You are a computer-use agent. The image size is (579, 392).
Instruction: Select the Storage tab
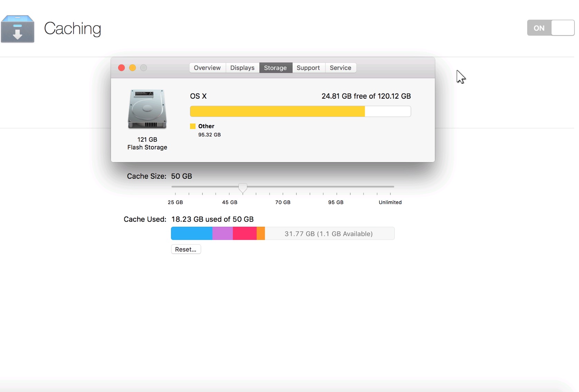pyautogui.click(x=275, y=68)
